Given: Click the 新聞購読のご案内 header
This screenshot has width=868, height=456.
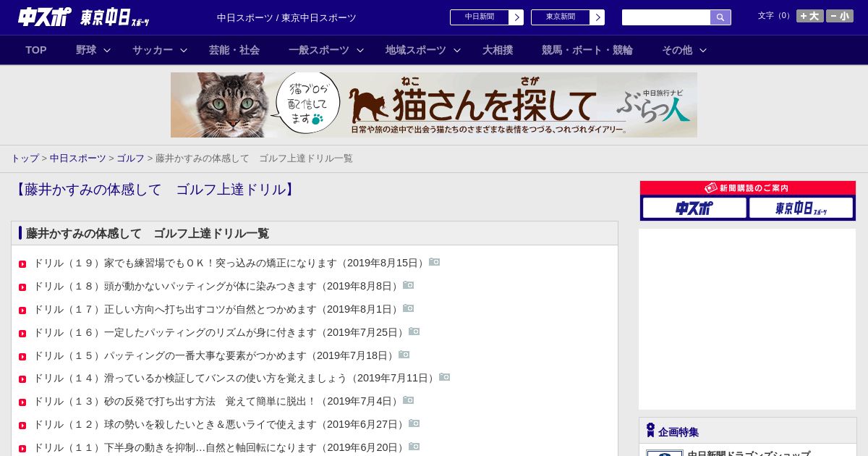Looking at the screenshot, I should tap(748, 187).
